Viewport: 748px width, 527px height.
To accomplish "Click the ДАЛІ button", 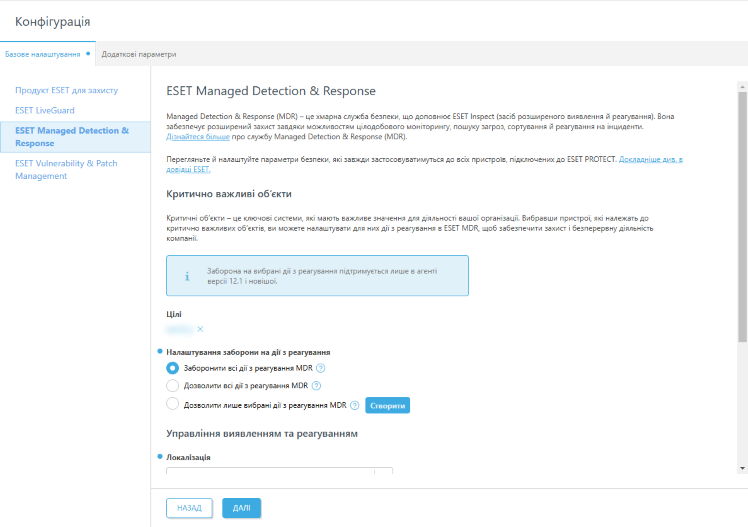I will 241,508.
